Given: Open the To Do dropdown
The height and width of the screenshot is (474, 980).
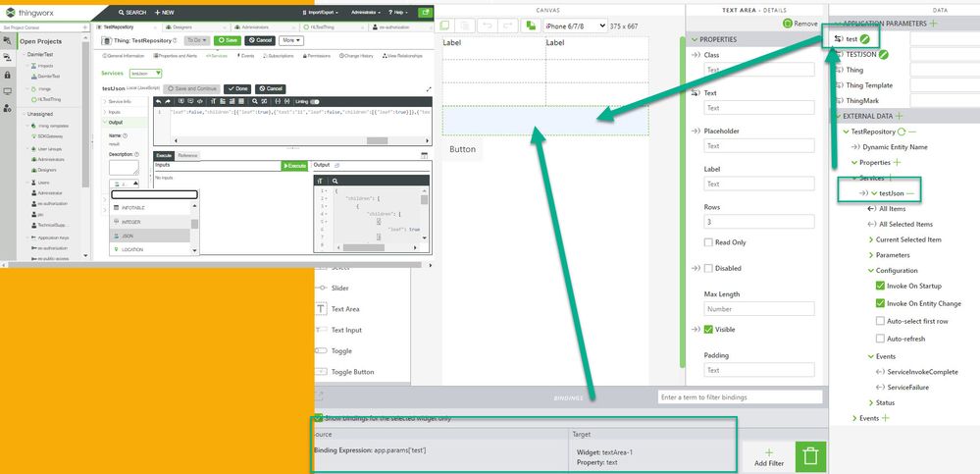Looking at the screenshot, I should (196, 40).
